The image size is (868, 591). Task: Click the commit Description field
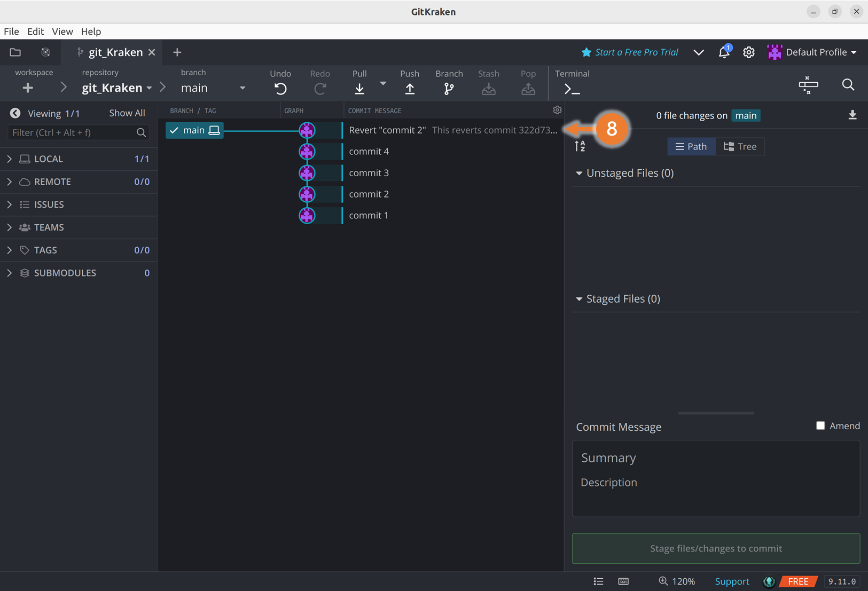point(716,482)
